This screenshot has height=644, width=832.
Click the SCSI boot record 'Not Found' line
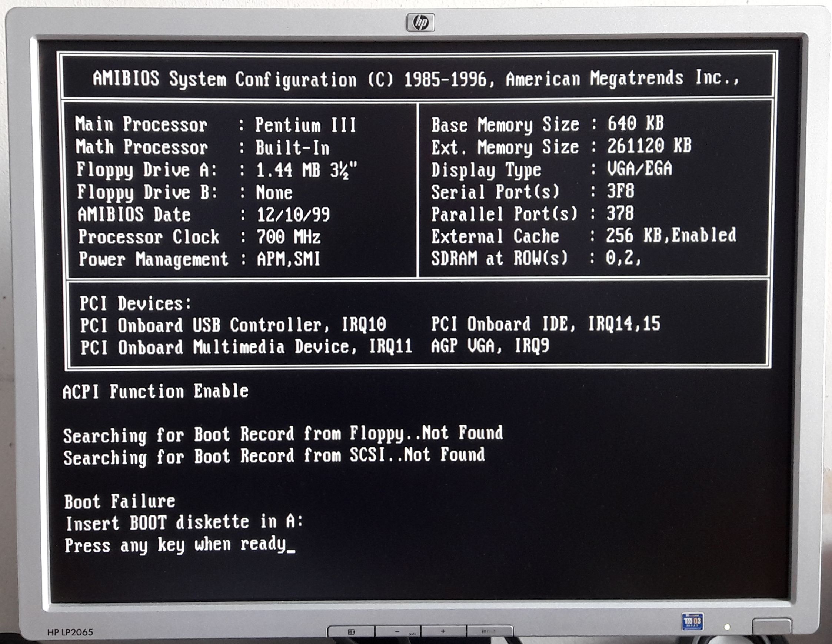[x=274, y=457]
